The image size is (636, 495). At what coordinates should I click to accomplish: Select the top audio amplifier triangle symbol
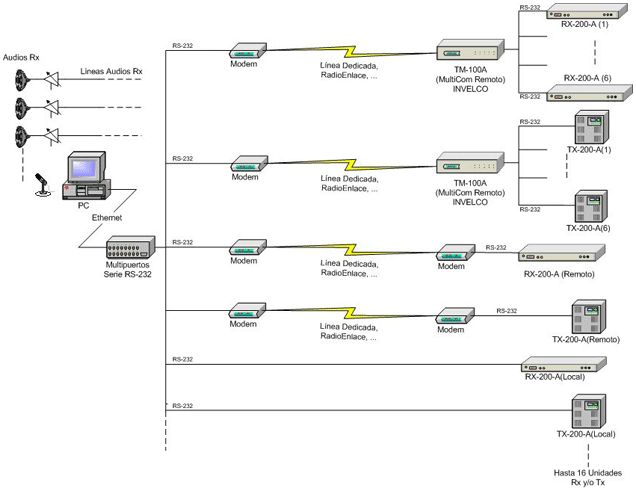[52, 79]
